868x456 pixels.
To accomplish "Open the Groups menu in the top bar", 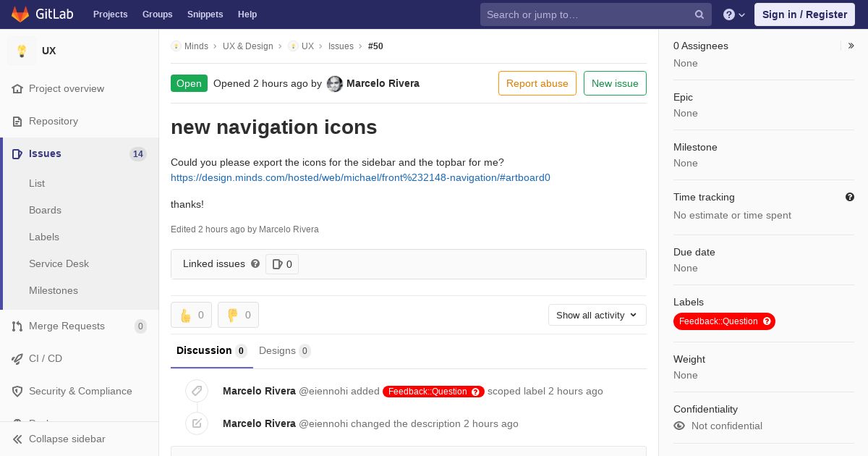I will tap(158, 14).
